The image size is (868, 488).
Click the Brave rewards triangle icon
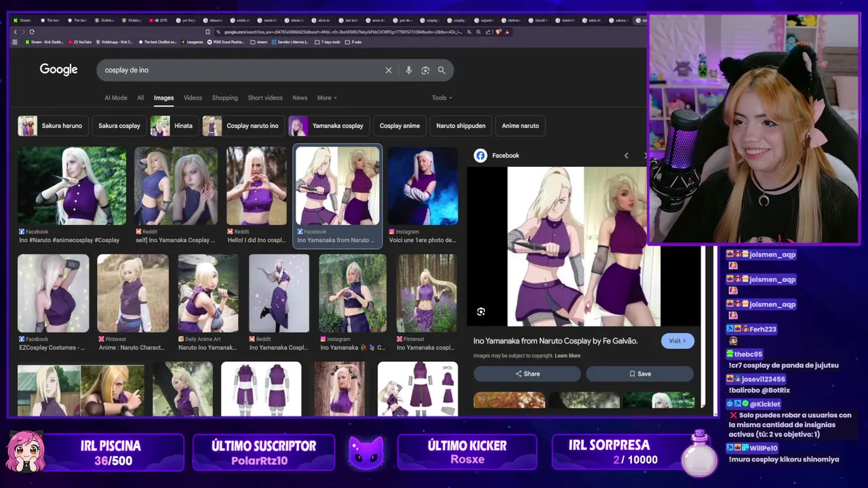pyautogui.click(x=507, y=32)
